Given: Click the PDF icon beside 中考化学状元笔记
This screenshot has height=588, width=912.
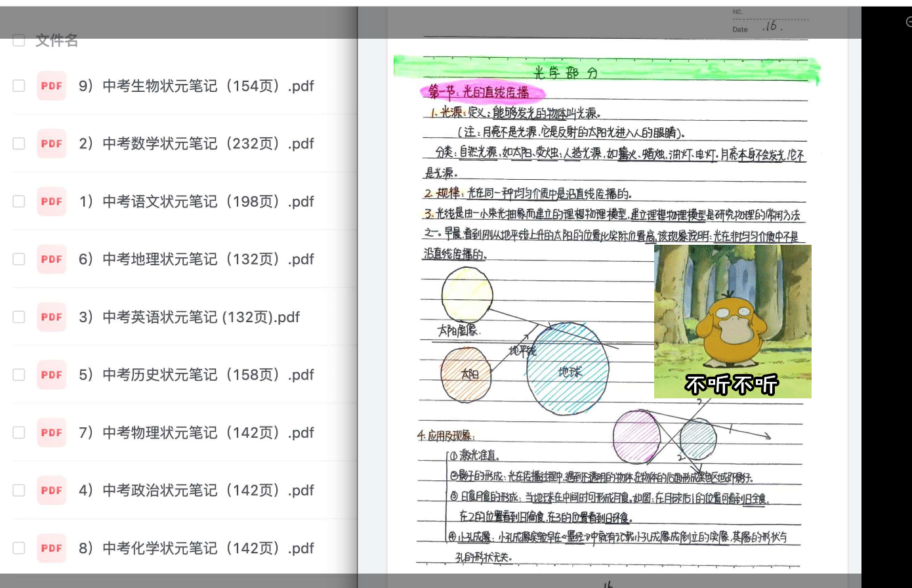Looking at the screenshot, I should [x=51, y=548].
